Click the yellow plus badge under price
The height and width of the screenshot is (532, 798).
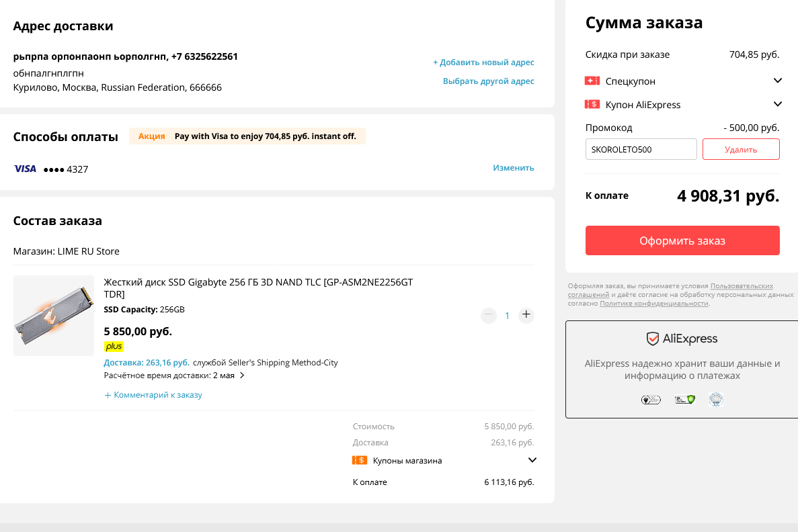pos(114,347)
